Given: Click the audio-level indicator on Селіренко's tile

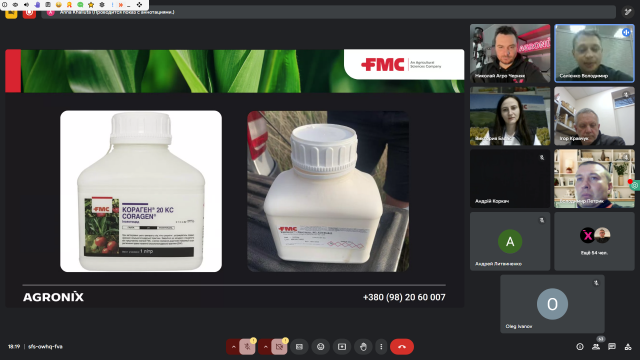Looking at the screenshot, I should (626, 32).
